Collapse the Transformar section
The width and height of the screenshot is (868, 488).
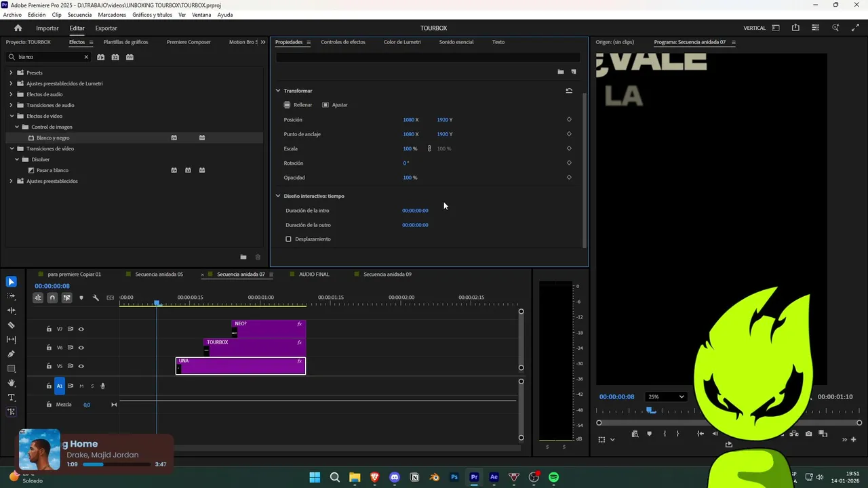click(278, 91)
